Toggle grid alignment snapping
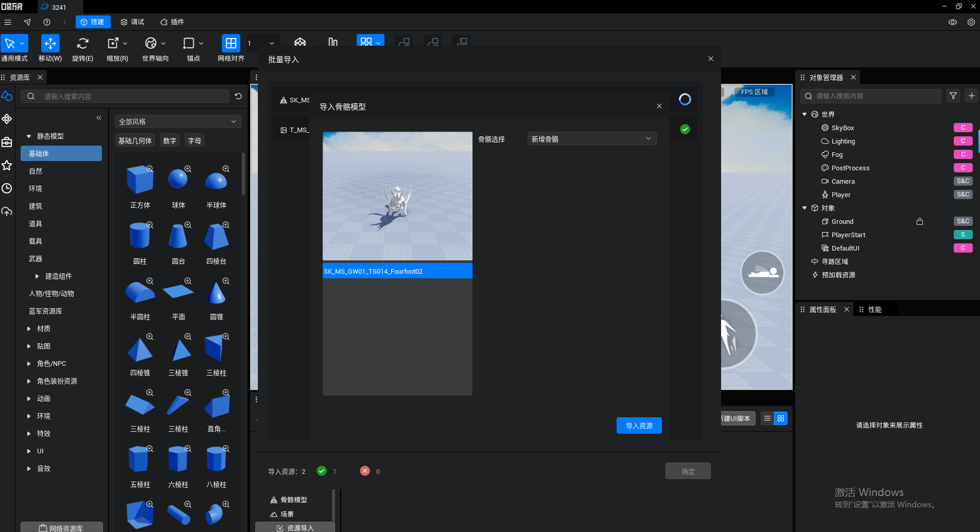This screenshot has width=980, height=532. click(x=231, y=44)
